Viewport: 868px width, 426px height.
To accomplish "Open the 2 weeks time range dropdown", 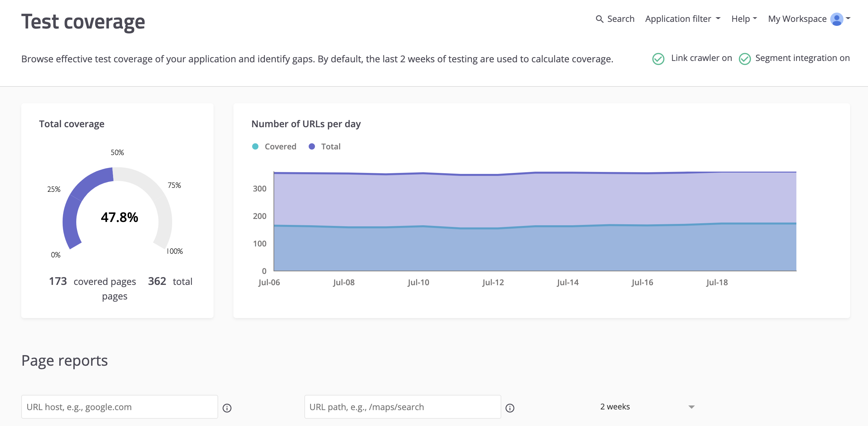I will (647, 406).
